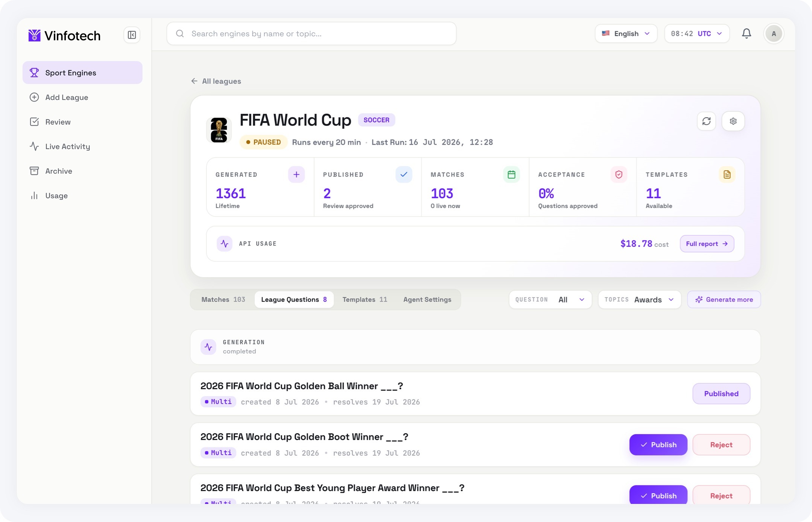Open Archive in sidebar
The width and height of the screenshot is (812, 522).
[82, 171]
